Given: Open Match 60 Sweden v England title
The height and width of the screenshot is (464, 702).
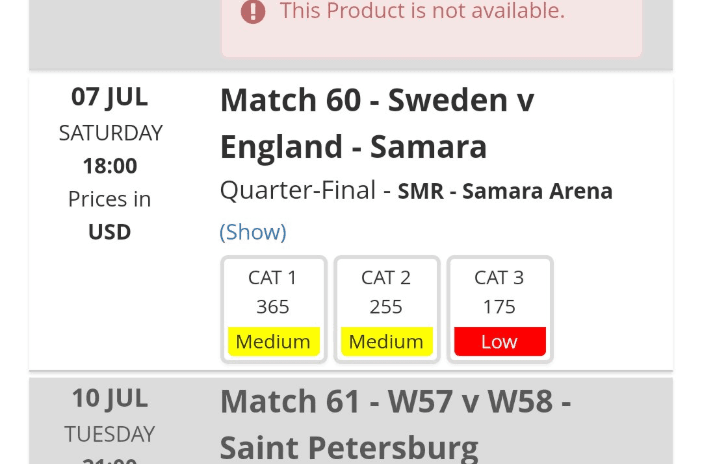Looking at the screenshot, I should tap(377, 123).
